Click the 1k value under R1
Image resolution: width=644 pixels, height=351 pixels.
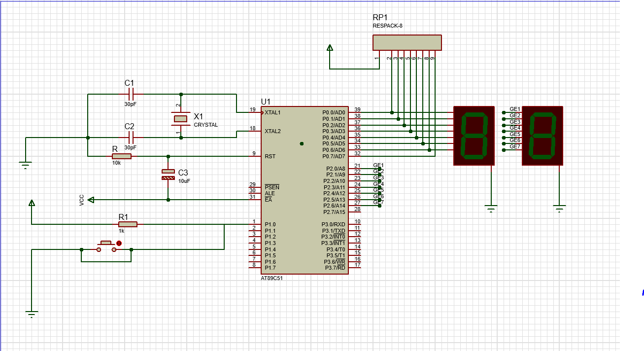point(121,231)
